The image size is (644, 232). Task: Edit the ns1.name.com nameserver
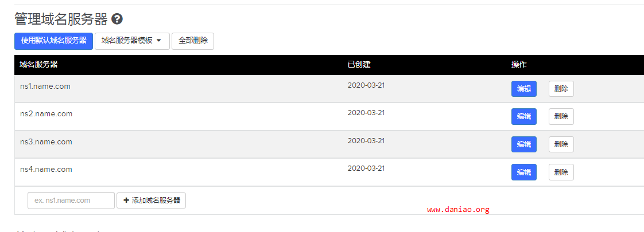(523, 89)
